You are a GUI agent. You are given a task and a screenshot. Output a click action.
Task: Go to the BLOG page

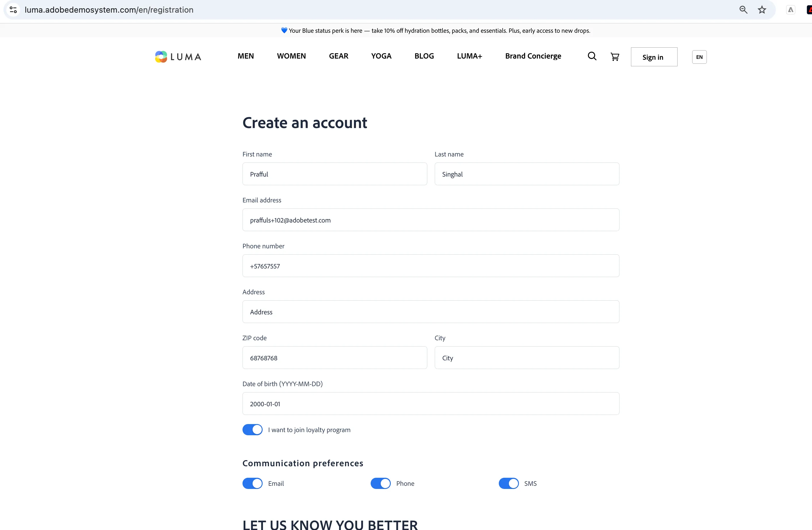[x=424, y=56]
